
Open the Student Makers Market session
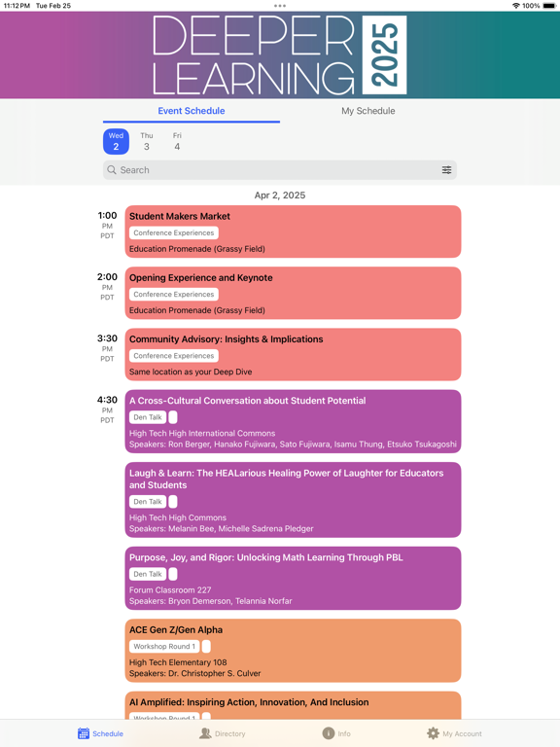coord(293,231)
